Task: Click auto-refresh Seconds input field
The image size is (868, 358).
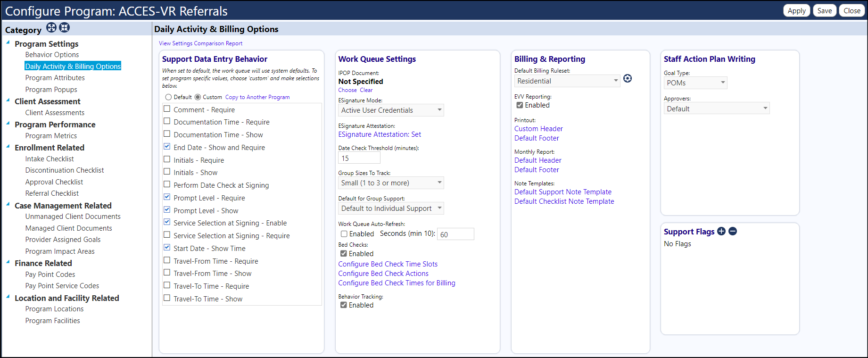Action: (456, 234)
